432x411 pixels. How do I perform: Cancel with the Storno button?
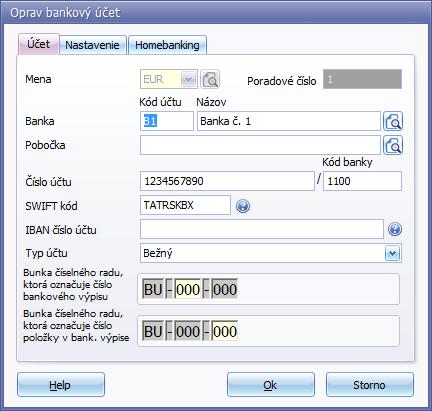click(369, 385)
